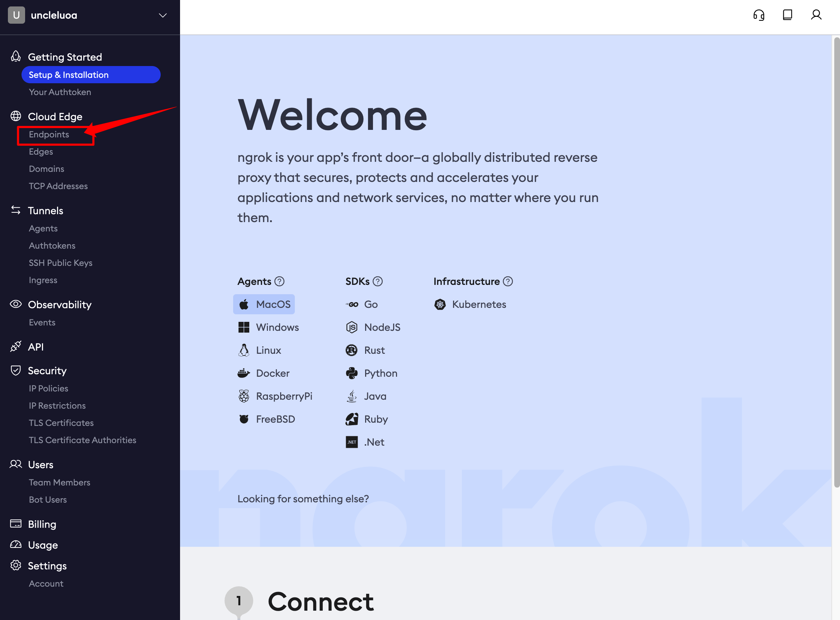This screenshot has height=620, width=840.
Task: Open the user profile icon
Action: click(x=816, y=15)
